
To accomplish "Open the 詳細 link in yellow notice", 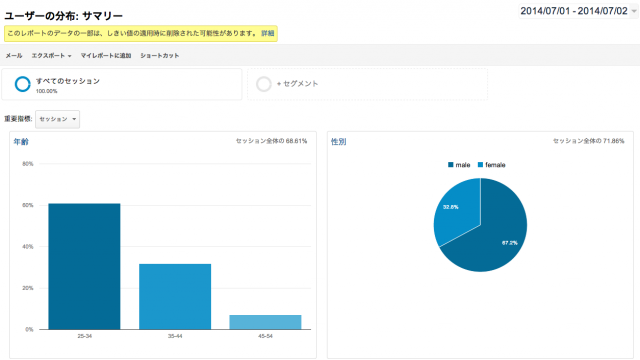I will point(268,33).
